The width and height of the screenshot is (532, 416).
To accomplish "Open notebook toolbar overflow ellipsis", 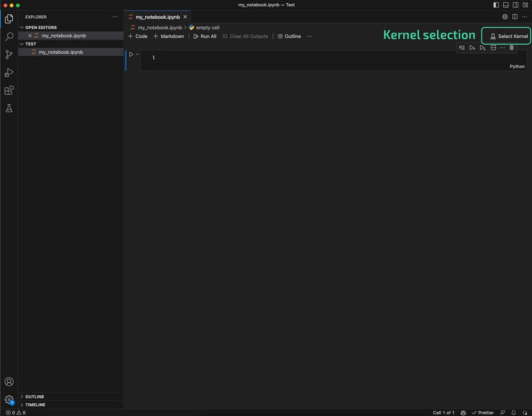I will point(310,36).
